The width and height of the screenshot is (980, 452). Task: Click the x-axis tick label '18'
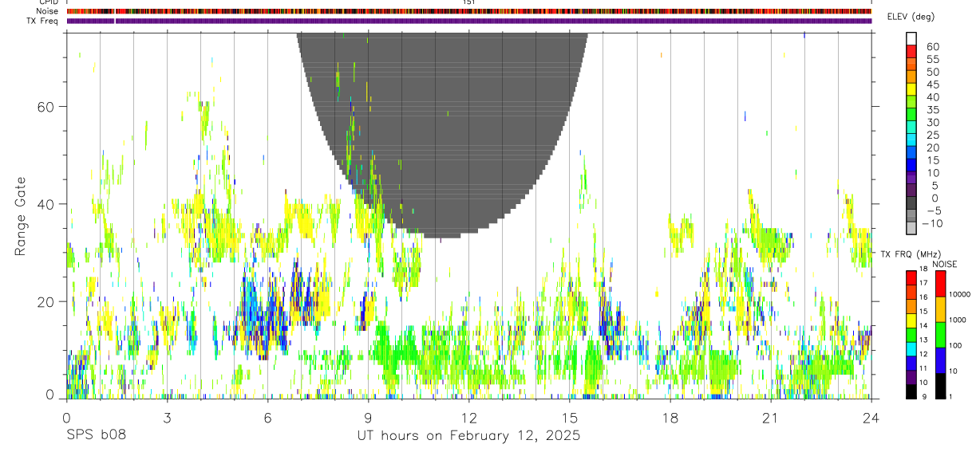(x=670, y=418)
